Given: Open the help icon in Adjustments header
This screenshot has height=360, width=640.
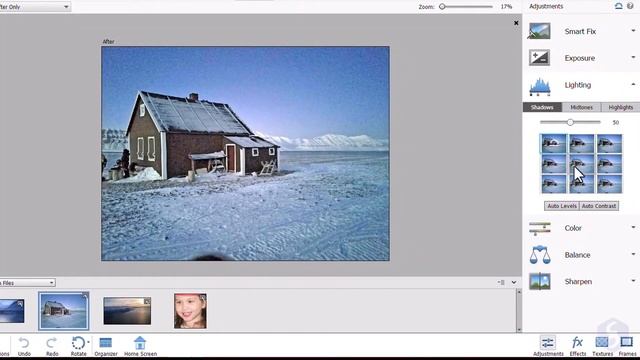Looking at the screenshot, I should 630,6.
